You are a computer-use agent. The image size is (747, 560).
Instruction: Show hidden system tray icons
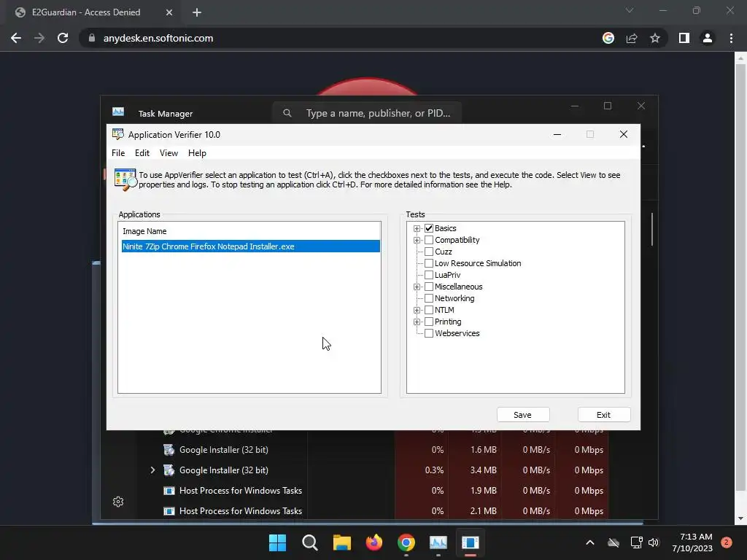[x=589, y=542]
